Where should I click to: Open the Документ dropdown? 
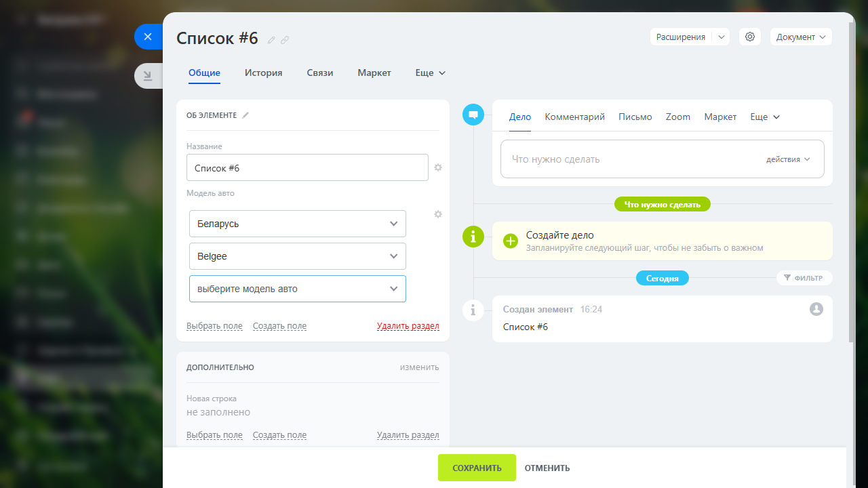tap(801, 37)
